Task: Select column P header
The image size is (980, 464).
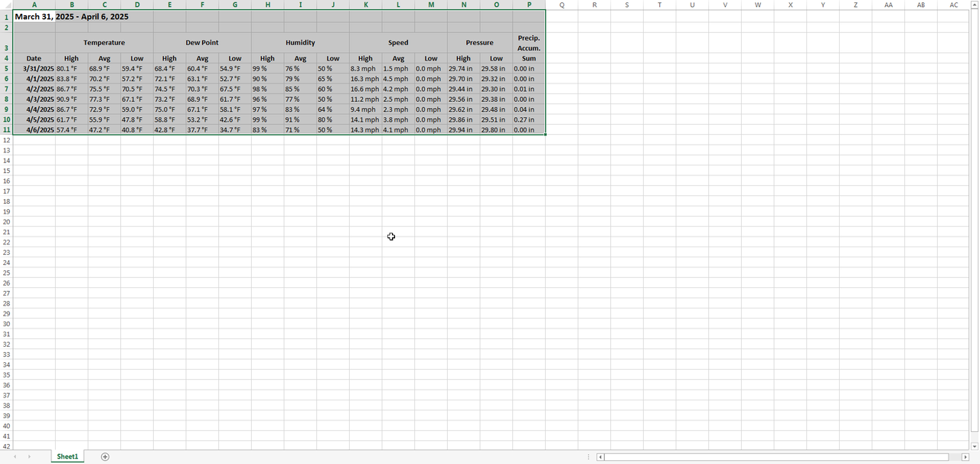Action: coord(529,5)
